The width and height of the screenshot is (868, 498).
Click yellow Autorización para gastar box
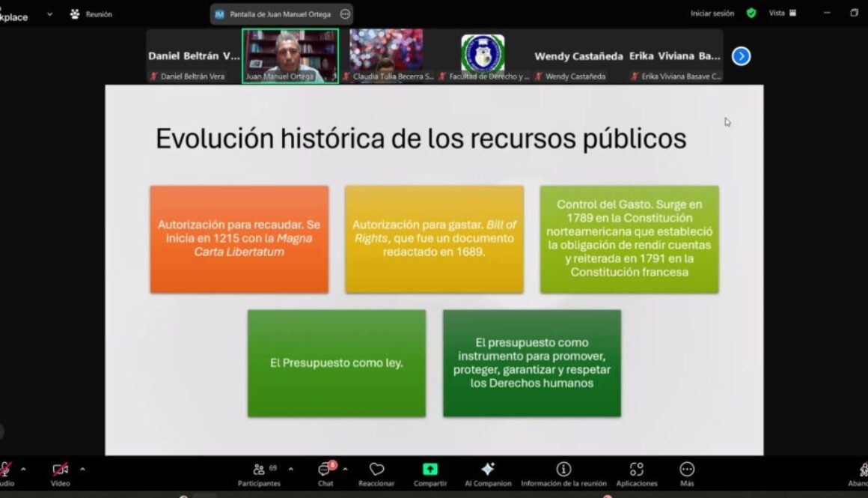tap(434, 240)
